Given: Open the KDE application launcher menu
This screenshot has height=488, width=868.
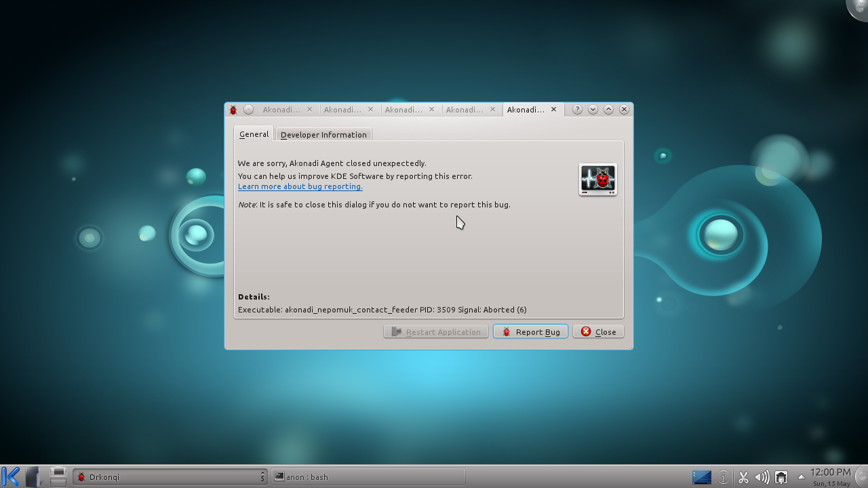Looking at the screenshot, I should (11, 476).
